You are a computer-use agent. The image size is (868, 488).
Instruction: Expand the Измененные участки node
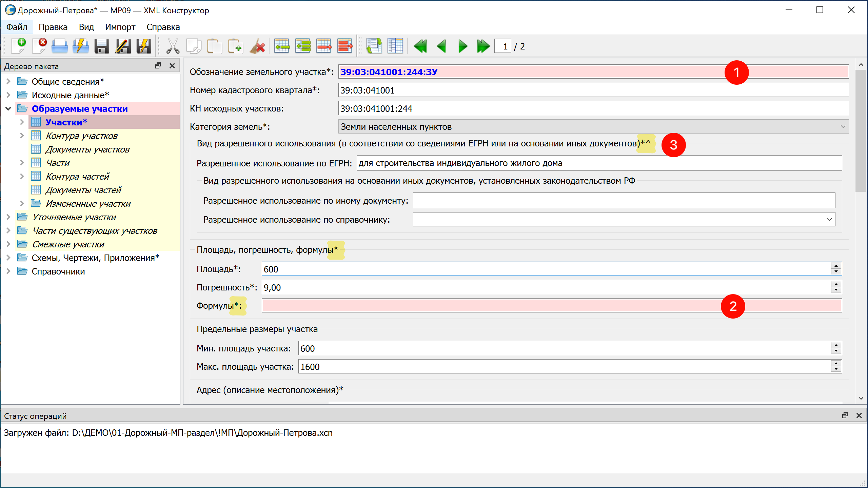pos(22,203)
